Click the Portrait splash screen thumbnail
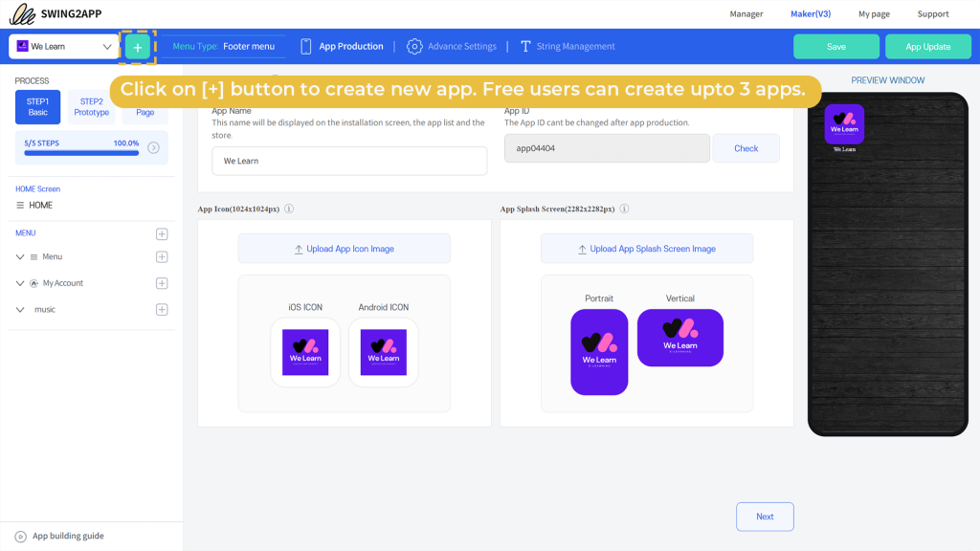 pos(599,352)
